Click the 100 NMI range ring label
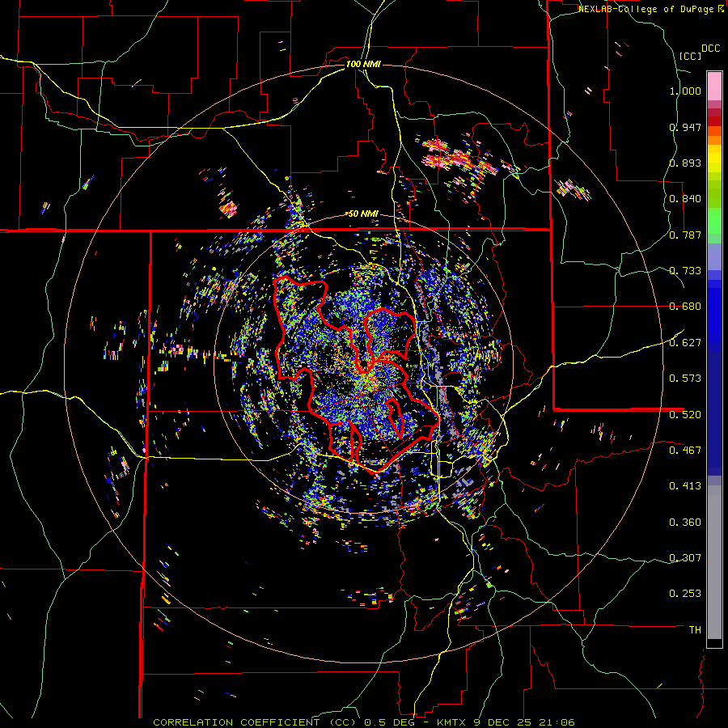 click(363, 64)
